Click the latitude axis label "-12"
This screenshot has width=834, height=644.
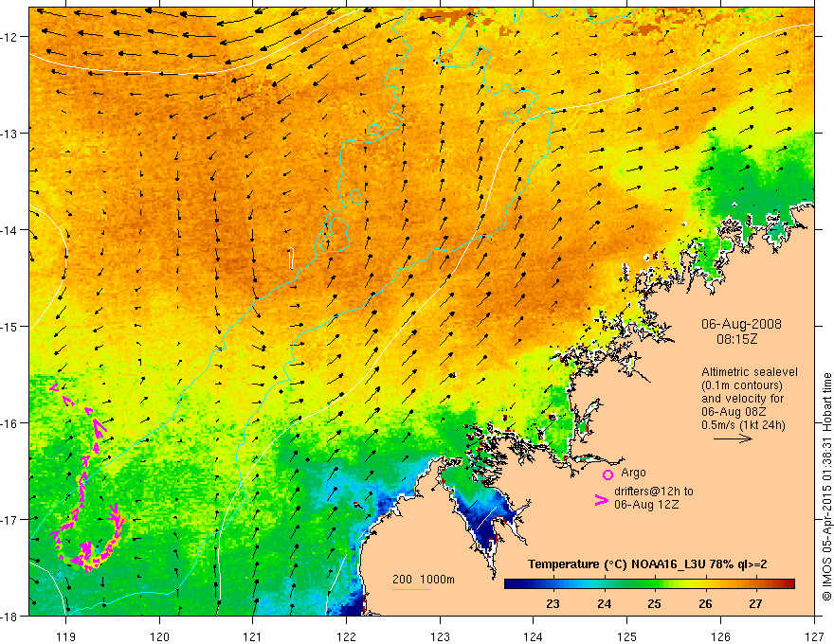pyautogui.click(x=9, y=37)
